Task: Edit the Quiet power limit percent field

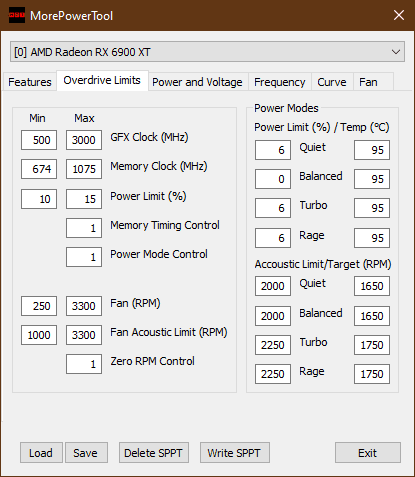Action: (x=273, y=150)
